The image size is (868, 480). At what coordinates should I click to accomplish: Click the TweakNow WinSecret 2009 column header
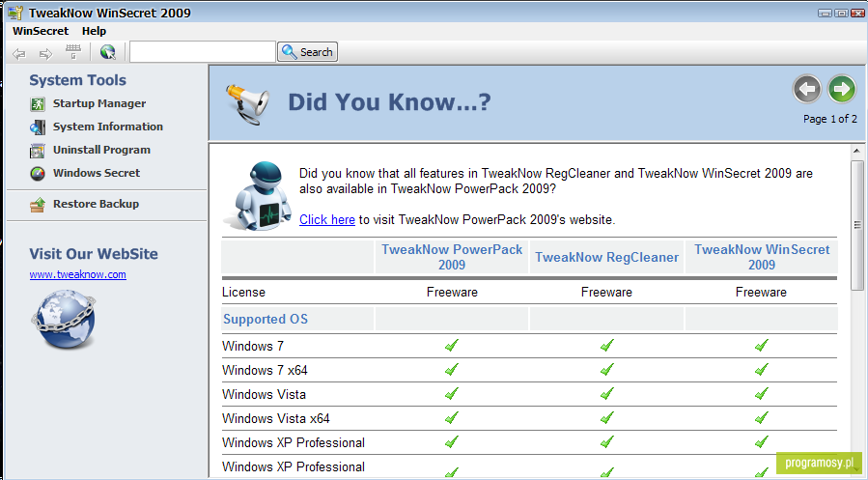(762, 257)
